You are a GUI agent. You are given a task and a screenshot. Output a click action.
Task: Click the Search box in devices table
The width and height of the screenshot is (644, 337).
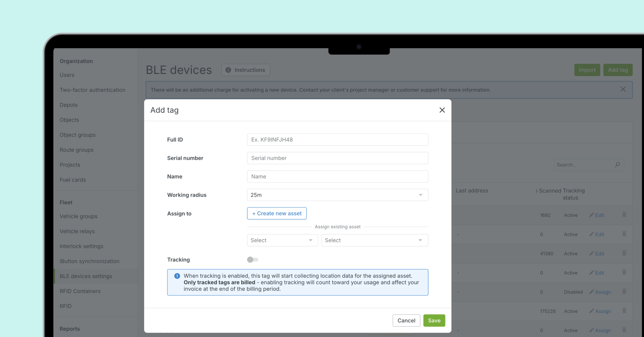(x=589, y=165)
